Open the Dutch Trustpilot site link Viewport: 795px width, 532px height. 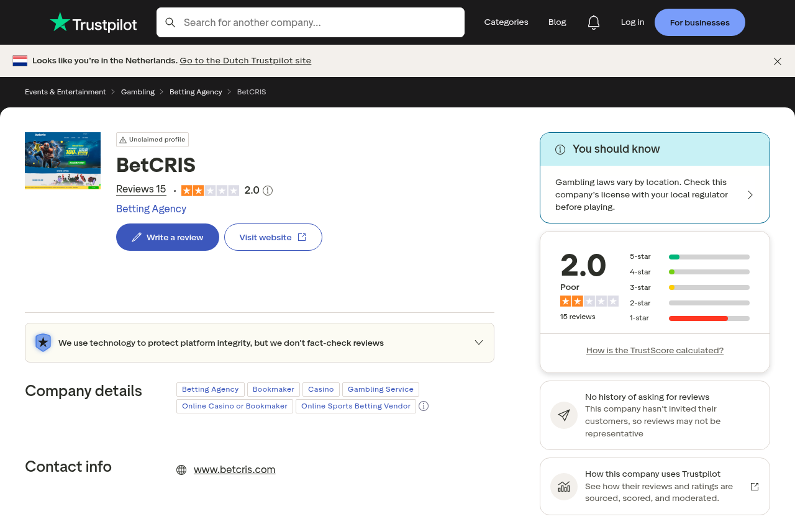click(x=245, y=60)
